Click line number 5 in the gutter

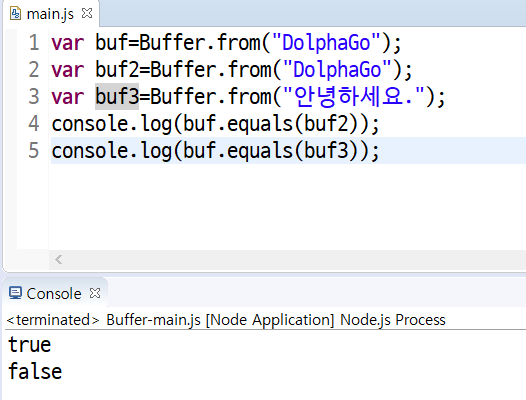pos(34,150)
